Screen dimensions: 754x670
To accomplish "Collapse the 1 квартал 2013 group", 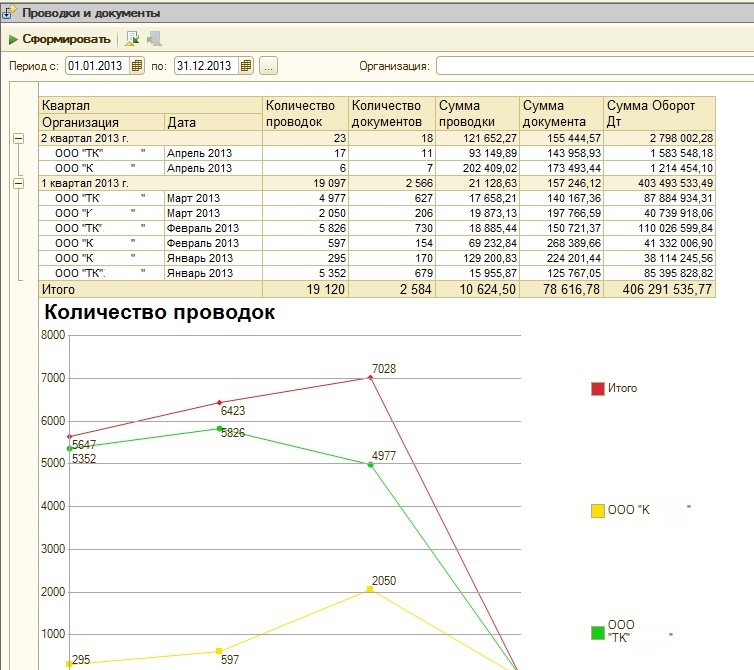I will 18,183.
